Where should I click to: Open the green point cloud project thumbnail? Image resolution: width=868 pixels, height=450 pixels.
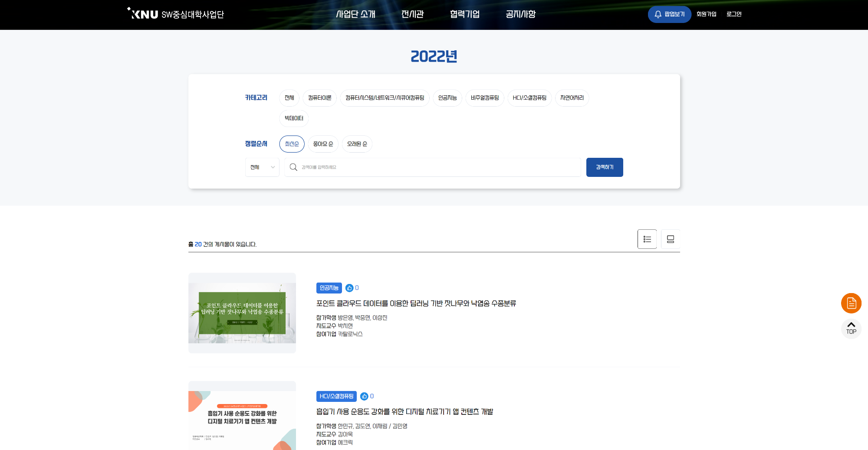pyautogui.click(x=242, y=313)
